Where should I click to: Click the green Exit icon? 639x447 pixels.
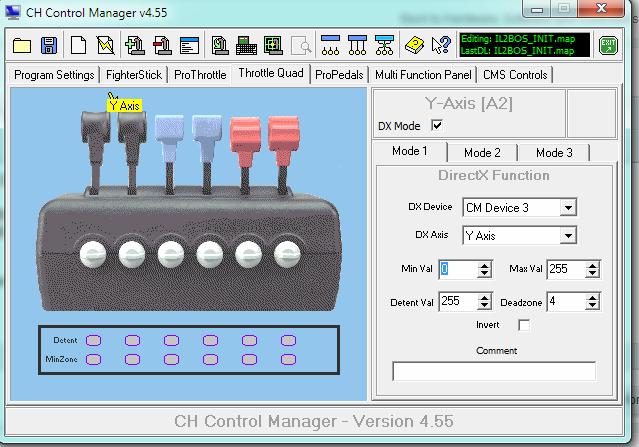(x=608, y=45)
